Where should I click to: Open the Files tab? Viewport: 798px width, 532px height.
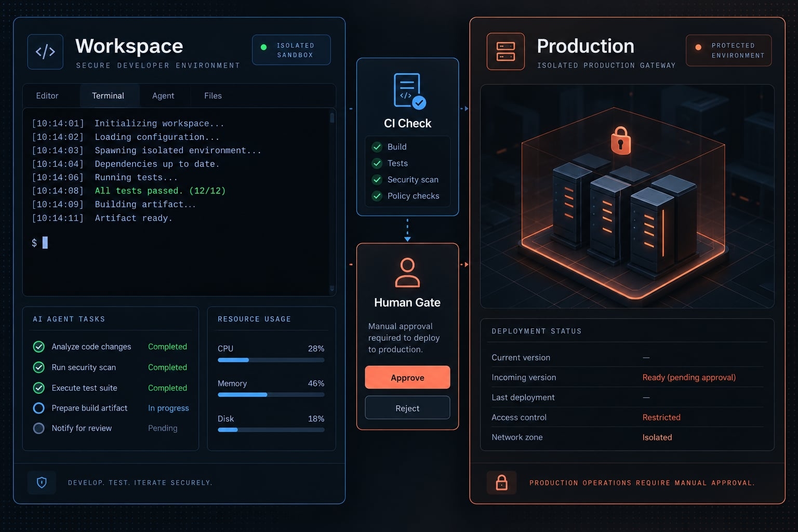point(213,96)
